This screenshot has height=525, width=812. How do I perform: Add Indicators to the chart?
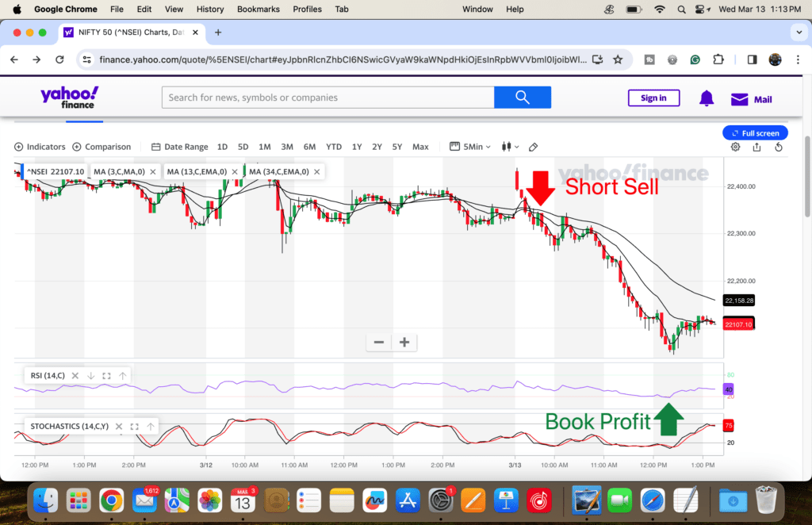[x=40, y=147]
